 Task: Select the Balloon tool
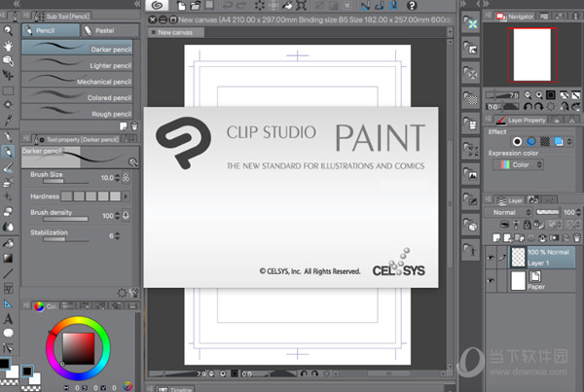8,333
